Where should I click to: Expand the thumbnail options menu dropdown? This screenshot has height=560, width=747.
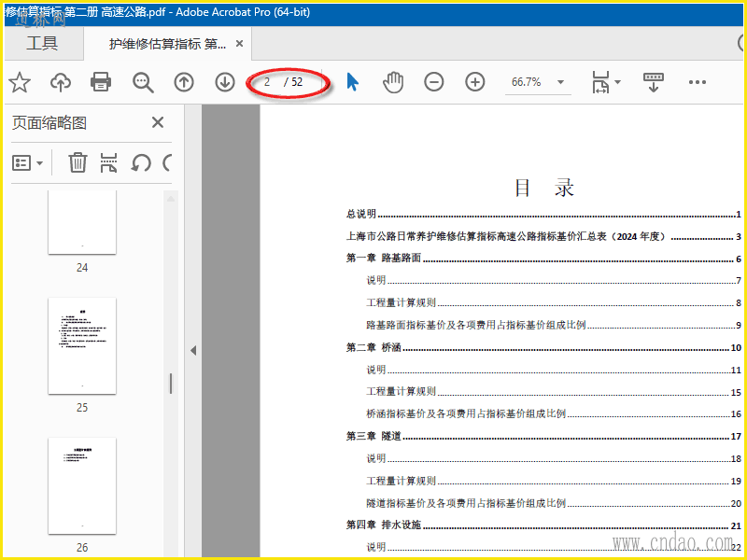[28, 163]
